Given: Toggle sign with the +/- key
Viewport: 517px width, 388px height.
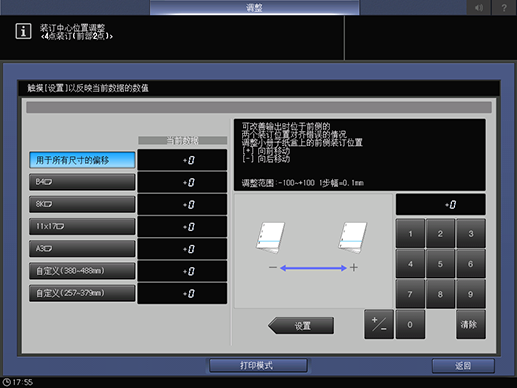Looking at the screenshot, I should pyautogui.click(x=379, y=324).
